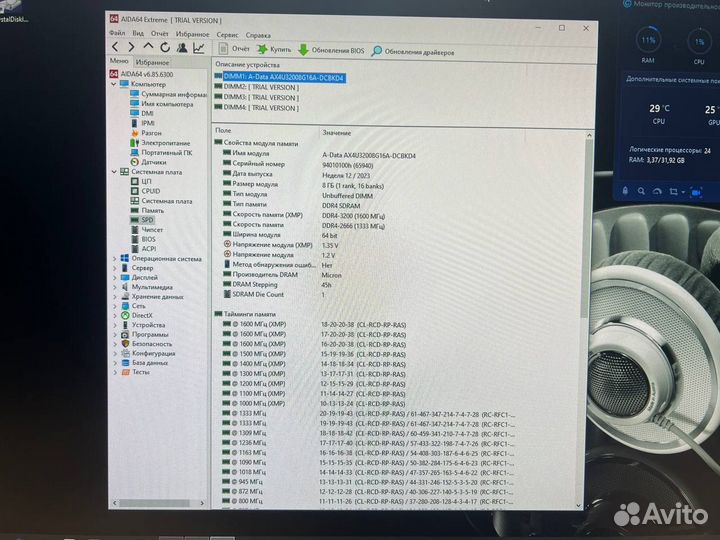Select the DIMM2 [TRIAL VERSION] row
720x540 pixels.
(257, 87)
